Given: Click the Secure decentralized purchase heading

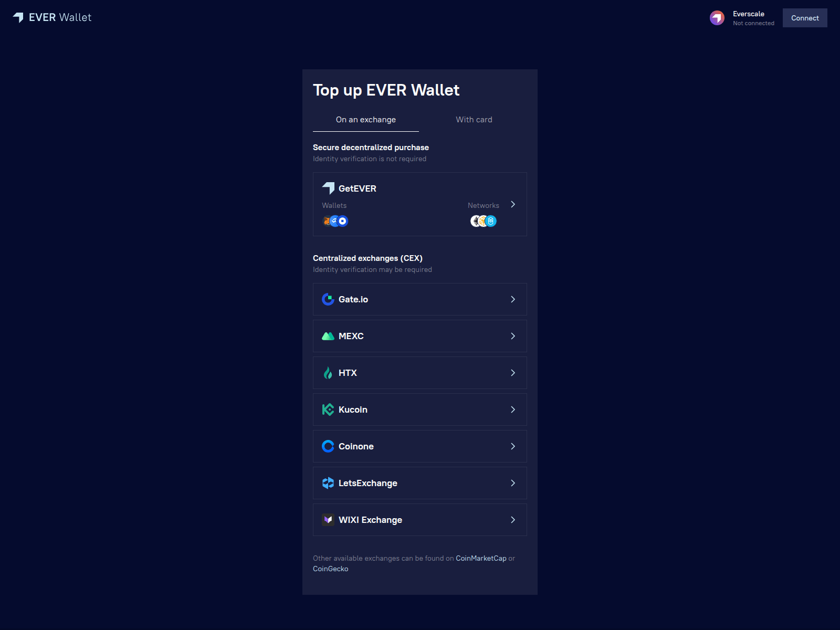Looking at the screenshot, I should tap(371, 148).
